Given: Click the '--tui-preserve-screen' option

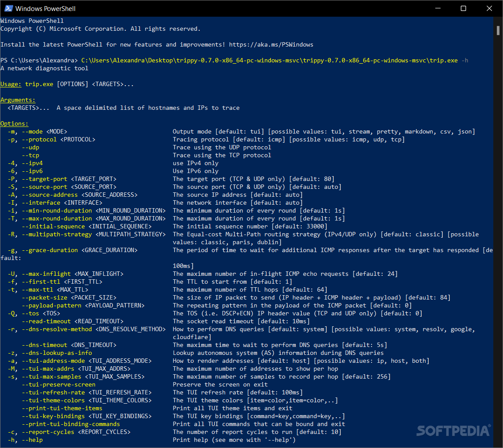Looking at the screenshot, I should (x=59, y=385).
